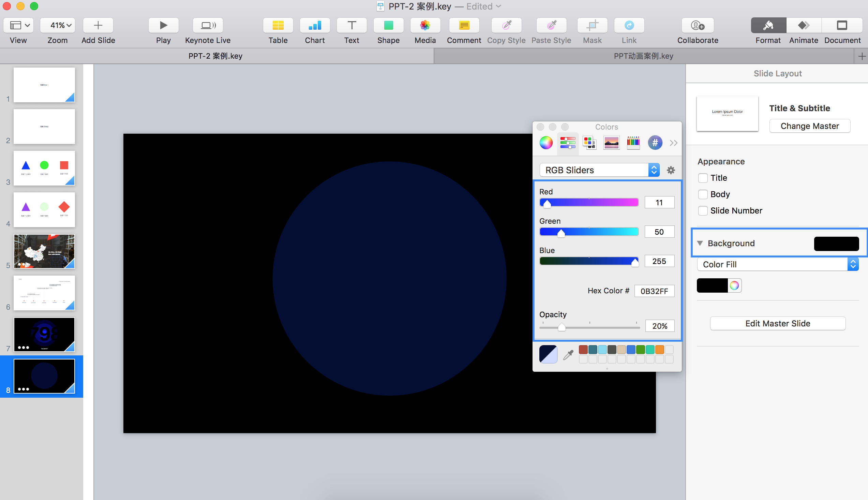Open the Animate inspector tab
Viewport: 868px width, 500px height.
pyautogui.click(x=803, y=26)
